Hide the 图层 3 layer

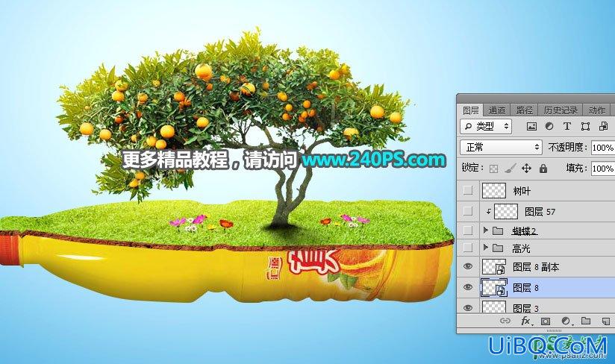tap(467, 308)
